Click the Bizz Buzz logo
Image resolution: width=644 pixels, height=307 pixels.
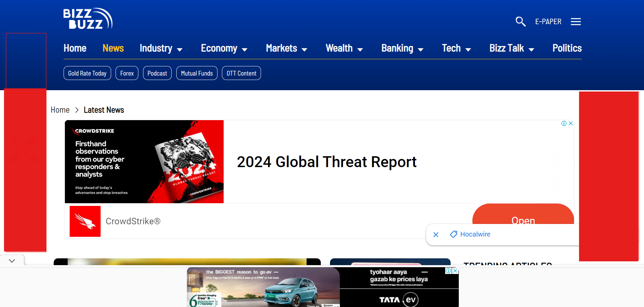point(88,19)
